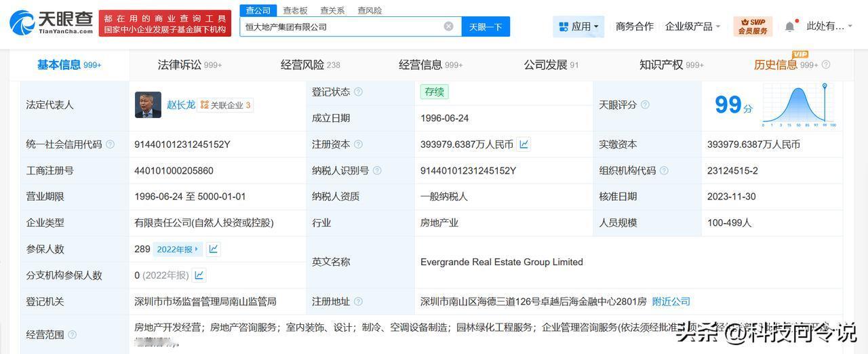Switch to the 法律诉讼 tab
This screenshot has height=354, width=868.
point(190,65)
